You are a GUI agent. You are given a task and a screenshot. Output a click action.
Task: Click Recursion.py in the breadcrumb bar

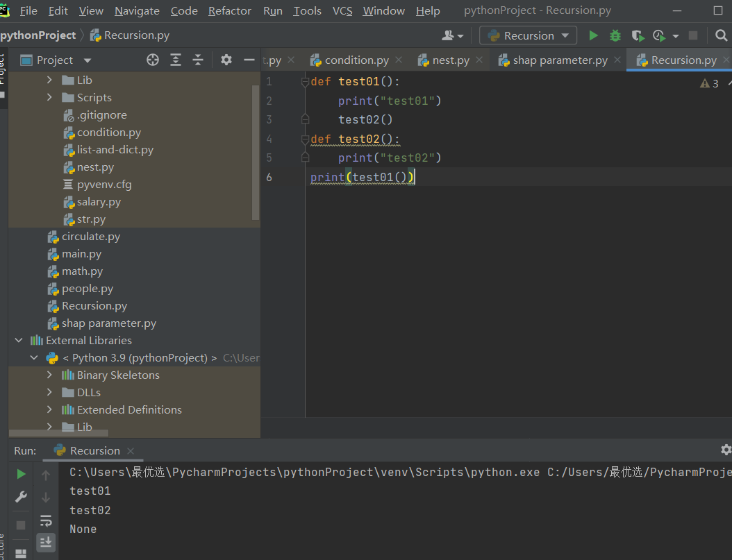tap(130, 35)
